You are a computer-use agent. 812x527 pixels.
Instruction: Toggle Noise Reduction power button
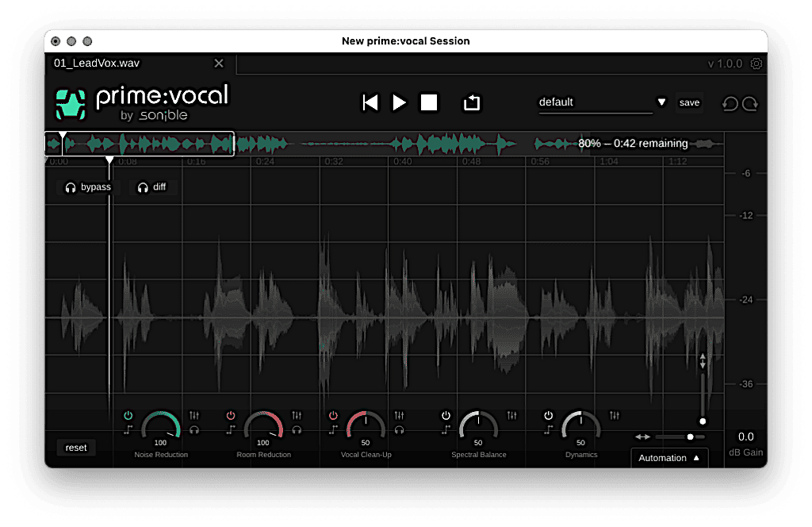[x=128, y=415]
